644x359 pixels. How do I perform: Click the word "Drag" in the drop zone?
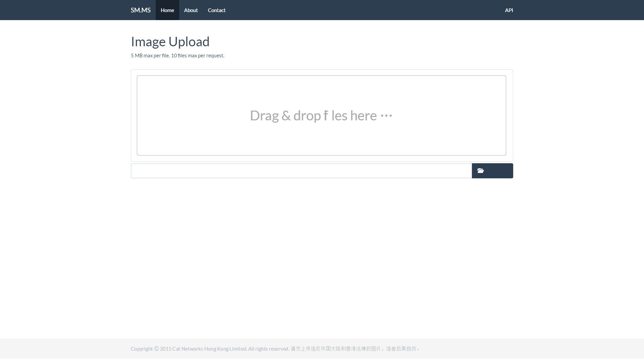pyautogui.click(x=264, y=116)
